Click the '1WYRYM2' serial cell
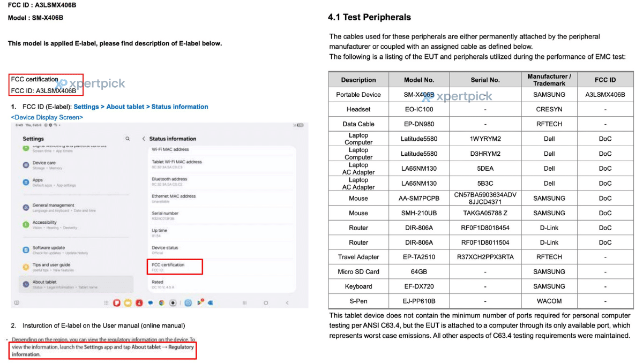Viewport: 643px width, 364px height. coord(485,139)
